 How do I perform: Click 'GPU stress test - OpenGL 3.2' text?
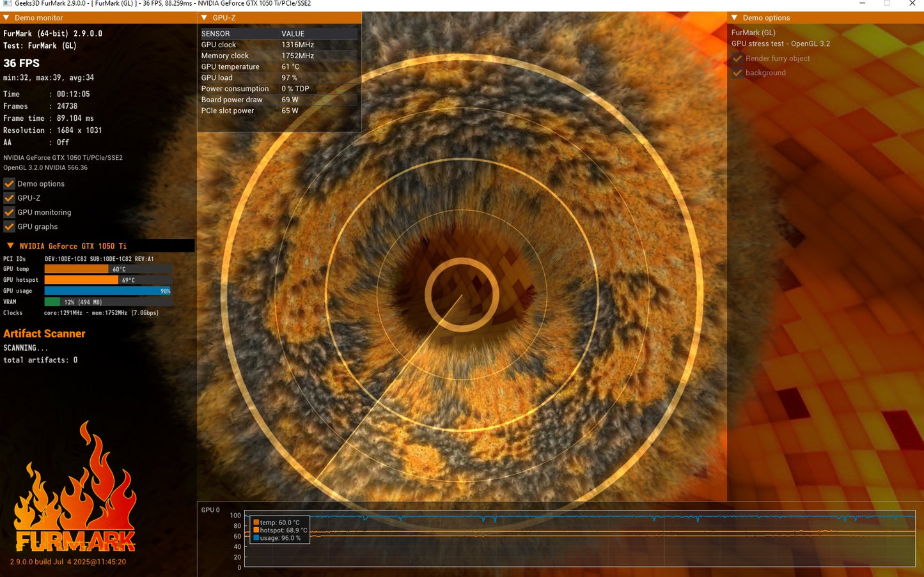[781, 44]
